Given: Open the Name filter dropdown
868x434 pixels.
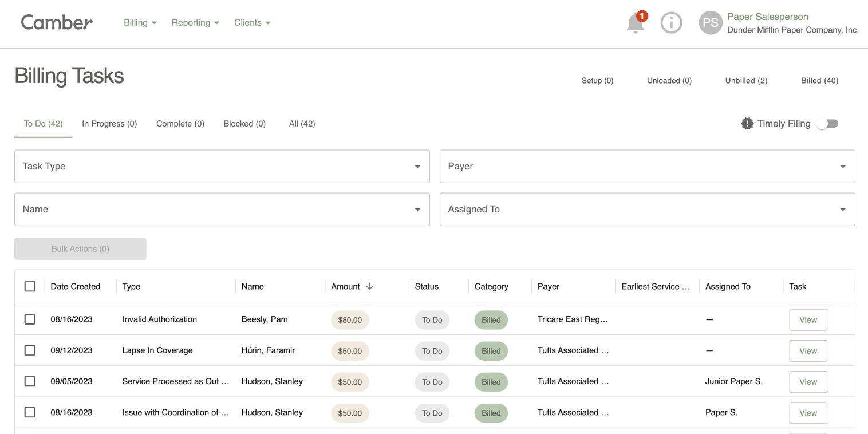Looking at the screenshot, I should click(222, 209).
